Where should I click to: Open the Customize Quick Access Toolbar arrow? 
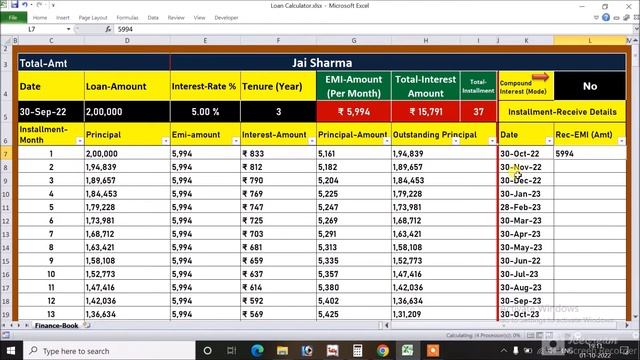tap(53, 5)
